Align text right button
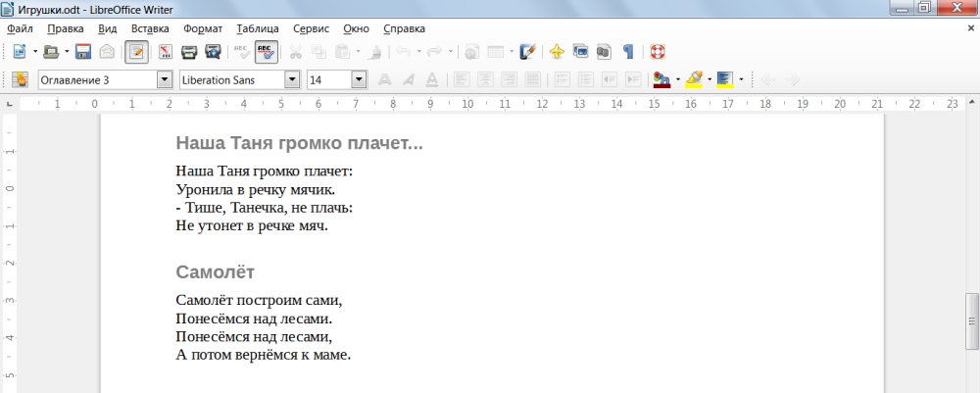 [509, 79]
